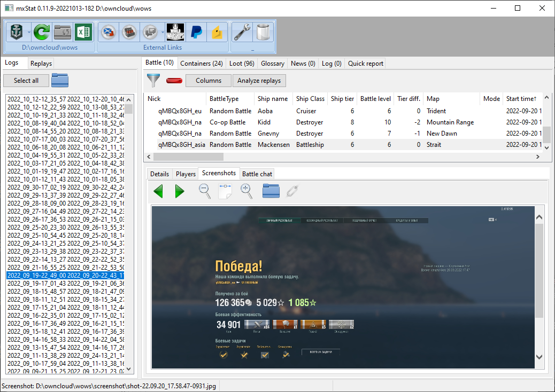The width and height of the screenshot is (555, 392).
Task: Show the Battle chat tab
Action: click(257, 174)
